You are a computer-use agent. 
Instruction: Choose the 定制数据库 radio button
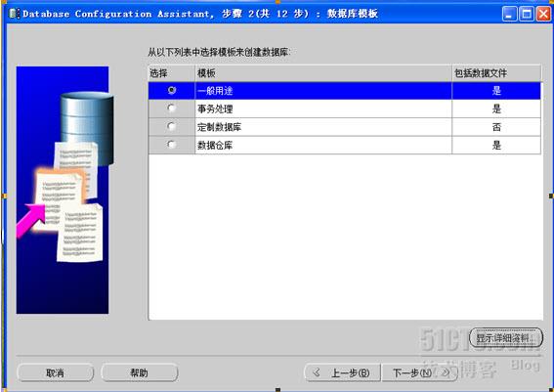(172, 126)
